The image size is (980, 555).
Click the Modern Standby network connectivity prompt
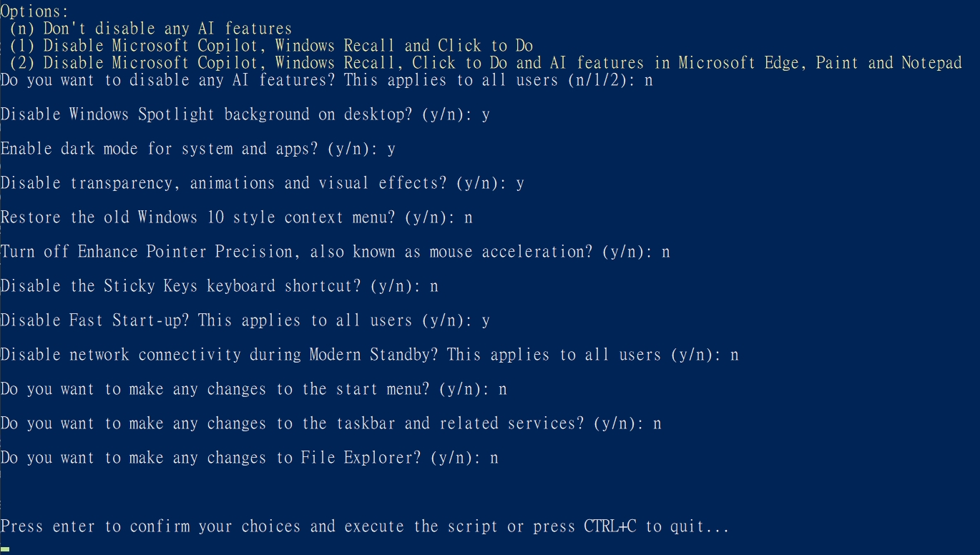click(x=369, y=355)
